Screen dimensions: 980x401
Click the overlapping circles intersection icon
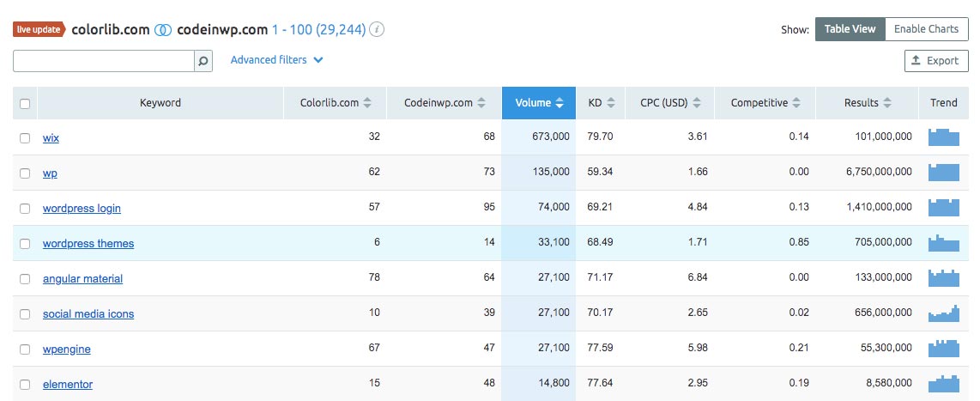[x=163, y=29]
